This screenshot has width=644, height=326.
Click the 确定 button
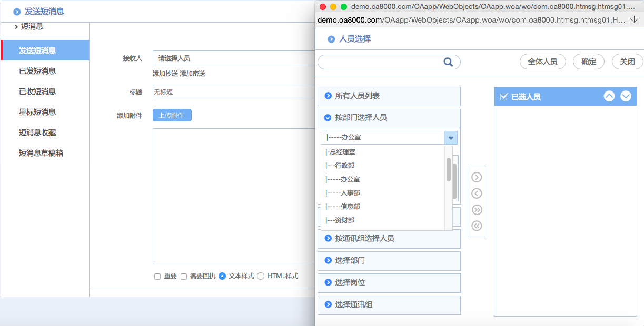[x=588, y=62]
